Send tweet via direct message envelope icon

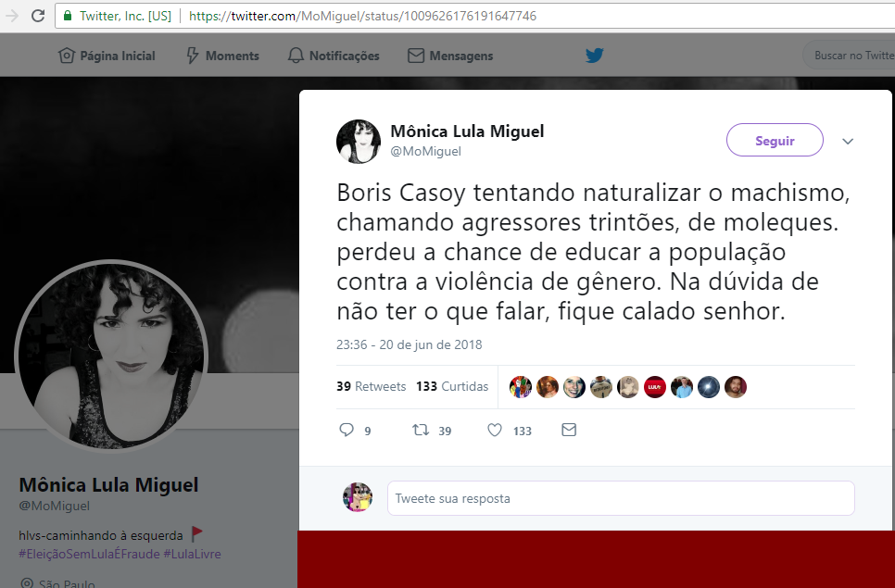(x=569, y=430)
